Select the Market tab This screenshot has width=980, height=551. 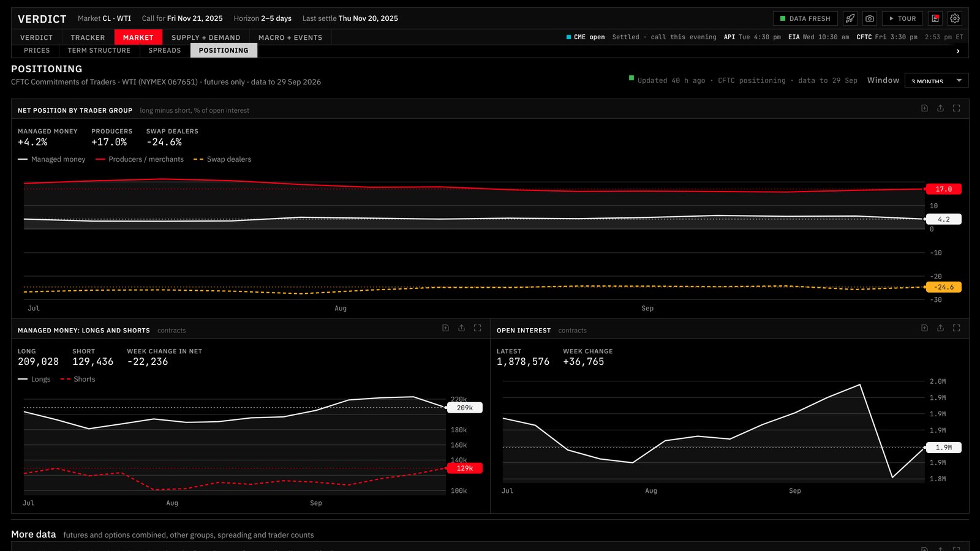click(x=138, y=37)
